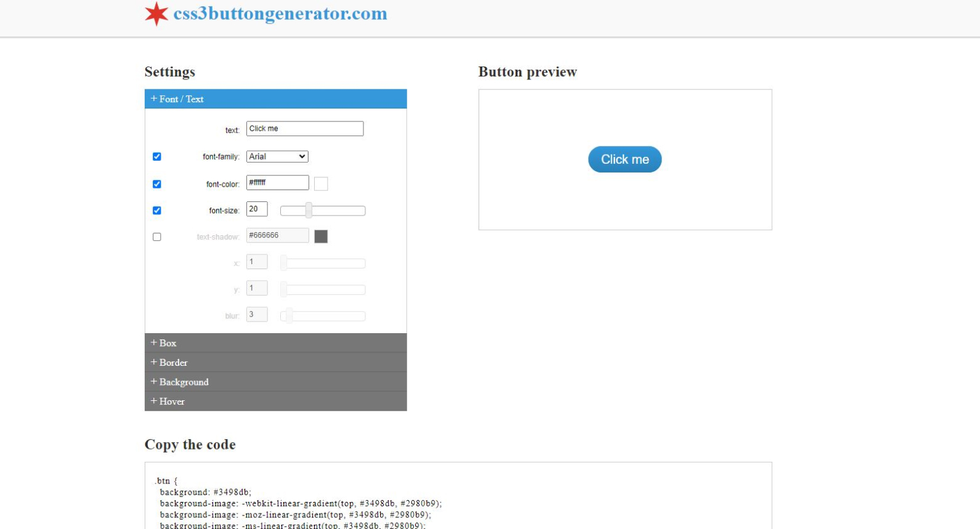Click the 'background: #3498db;' code line
Image resolution: width=980 pixels, height=529 pixels.
coord(206,492)
